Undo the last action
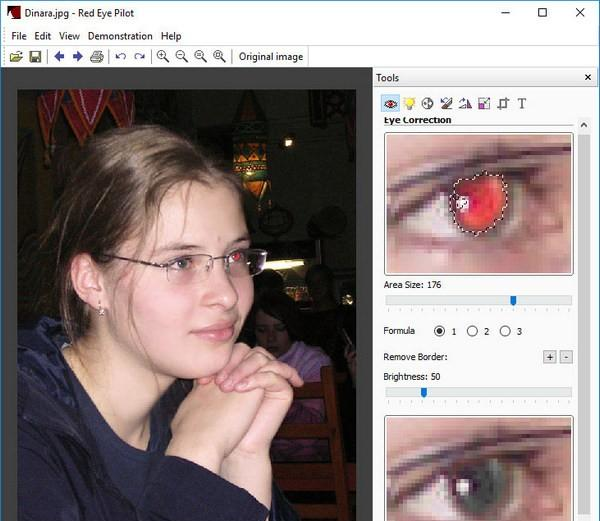 tap(121, 57)
